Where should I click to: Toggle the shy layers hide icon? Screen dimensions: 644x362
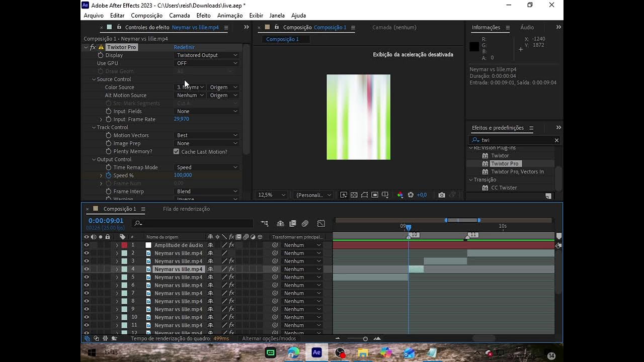pos(281,223)
